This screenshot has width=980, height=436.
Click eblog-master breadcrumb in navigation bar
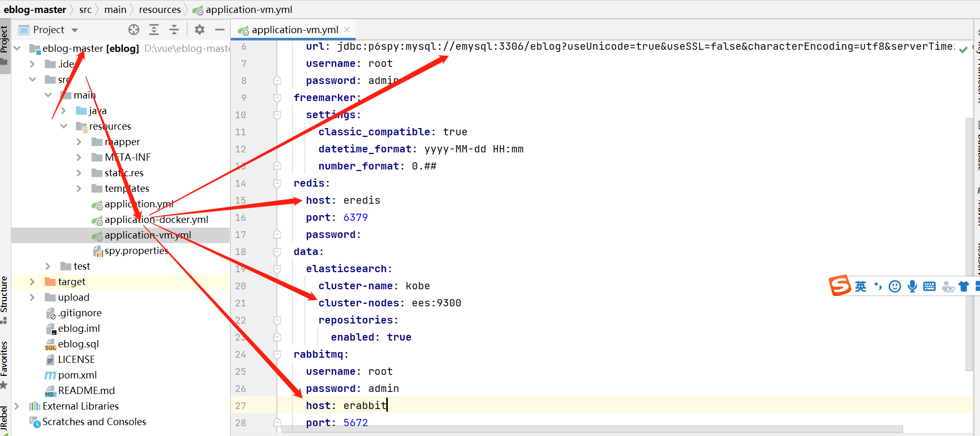35,9
